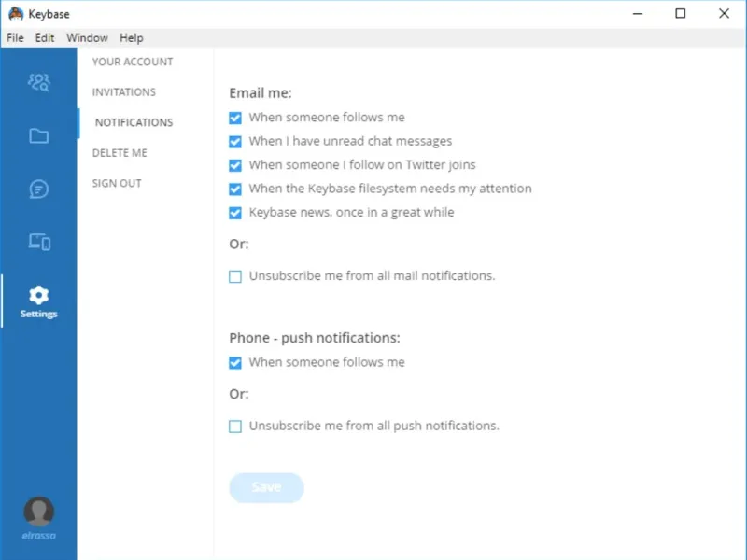Open the Folders sidebar icon
The image size is (747, 560).
click(38, 136)
